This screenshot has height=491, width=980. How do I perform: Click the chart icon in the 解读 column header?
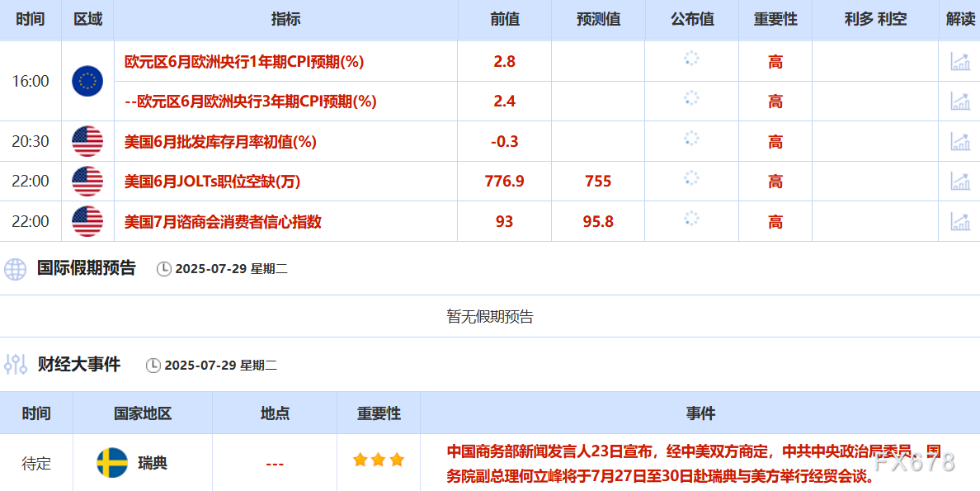point(959,19)
